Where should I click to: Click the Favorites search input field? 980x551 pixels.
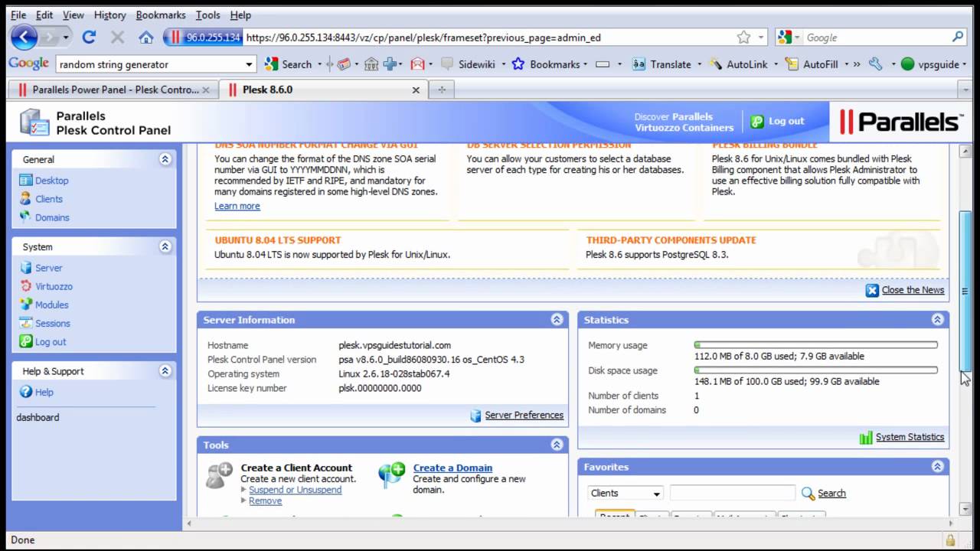pyautogui.click(x=733, y=494)
